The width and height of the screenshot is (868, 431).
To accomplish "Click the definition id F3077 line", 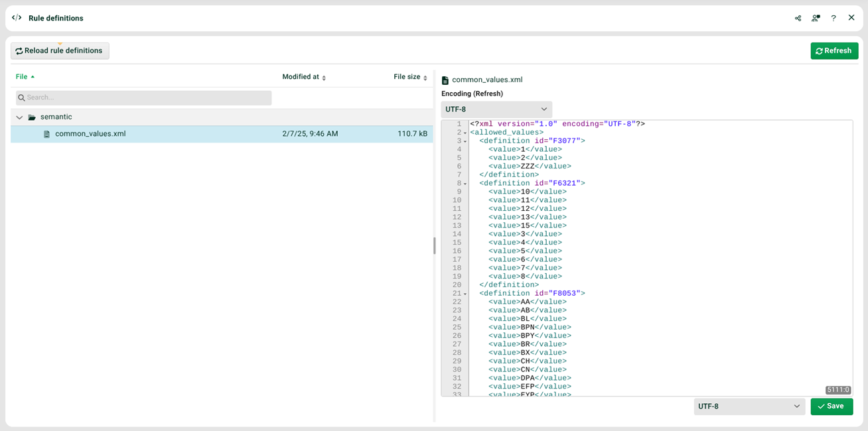I will point(532,141).
